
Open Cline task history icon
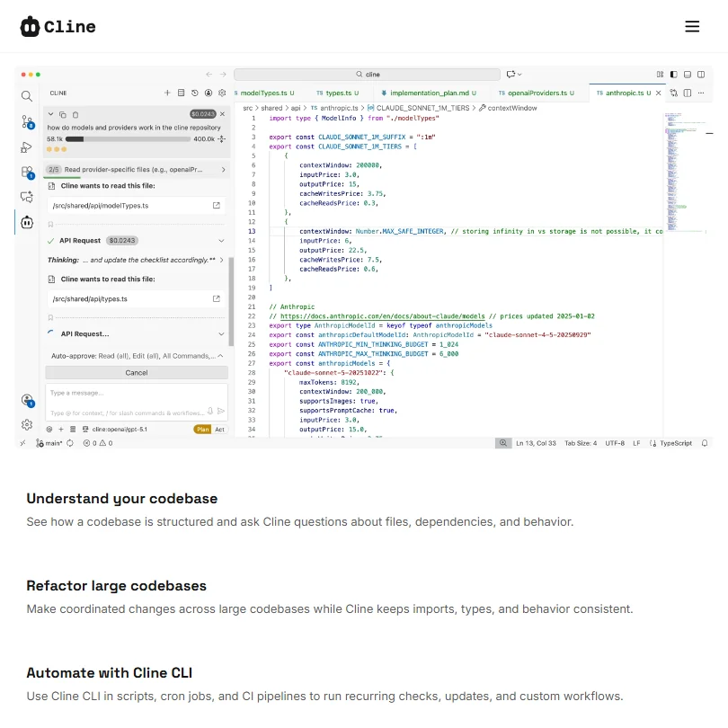point(194,93)
